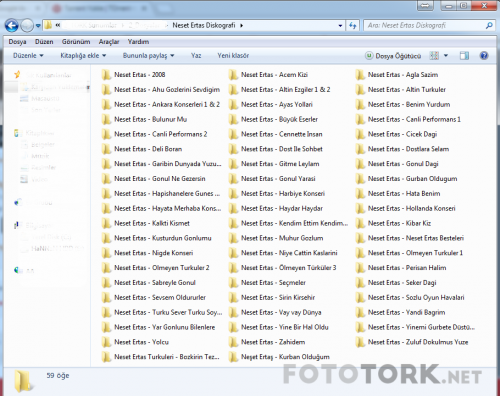Open the Araçlar menu

[109, 42]
